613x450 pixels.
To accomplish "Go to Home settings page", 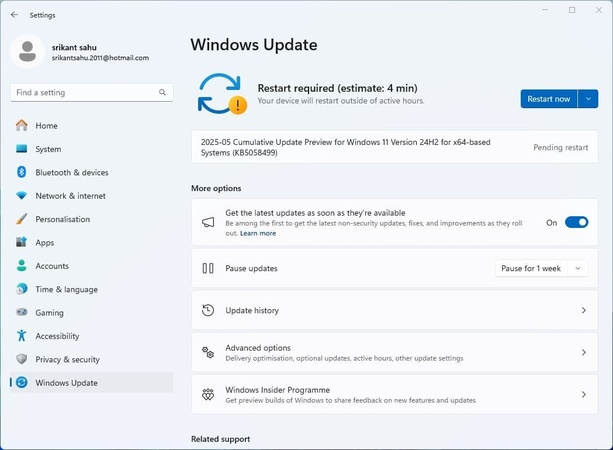I will (x=91, y=125).
